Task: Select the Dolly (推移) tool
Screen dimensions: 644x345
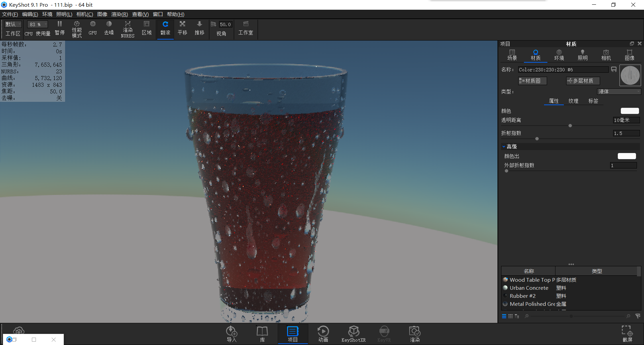Action: [x=199, y=28]
